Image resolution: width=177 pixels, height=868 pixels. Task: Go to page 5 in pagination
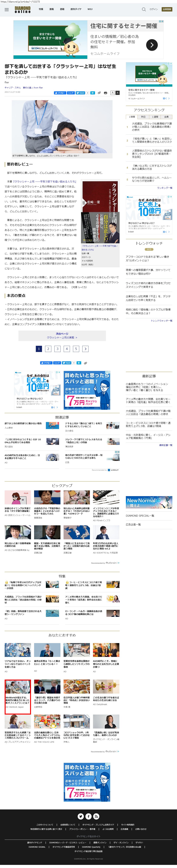[76, 349]
